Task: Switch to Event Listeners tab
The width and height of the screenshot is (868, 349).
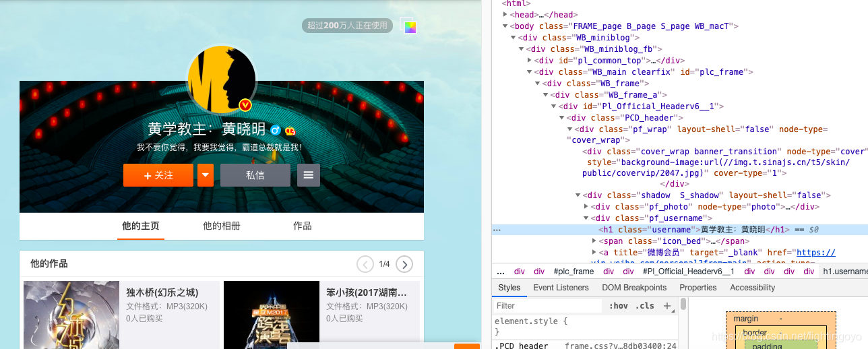Action: point(561,288)
